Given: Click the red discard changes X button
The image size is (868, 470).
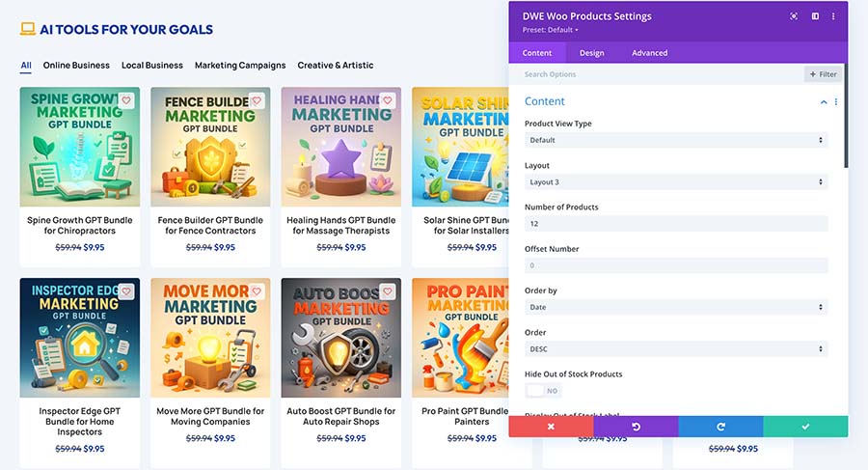Looking at the screenshot, I should click(x=551, y=427).
